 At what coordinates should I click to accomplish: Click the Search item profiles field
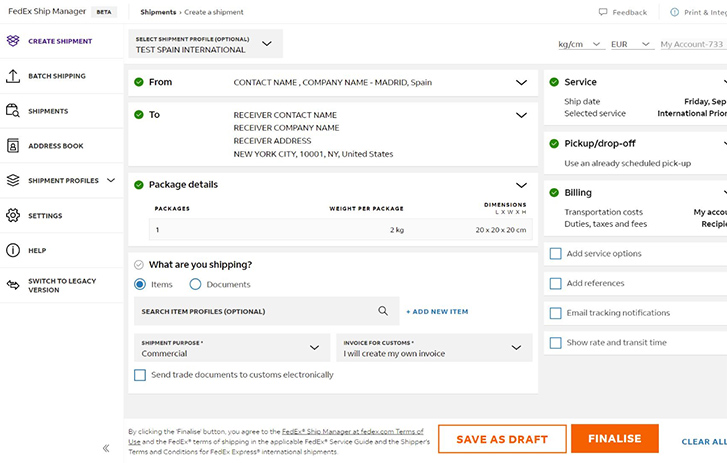pyautogui.click(x=267, y=311)
